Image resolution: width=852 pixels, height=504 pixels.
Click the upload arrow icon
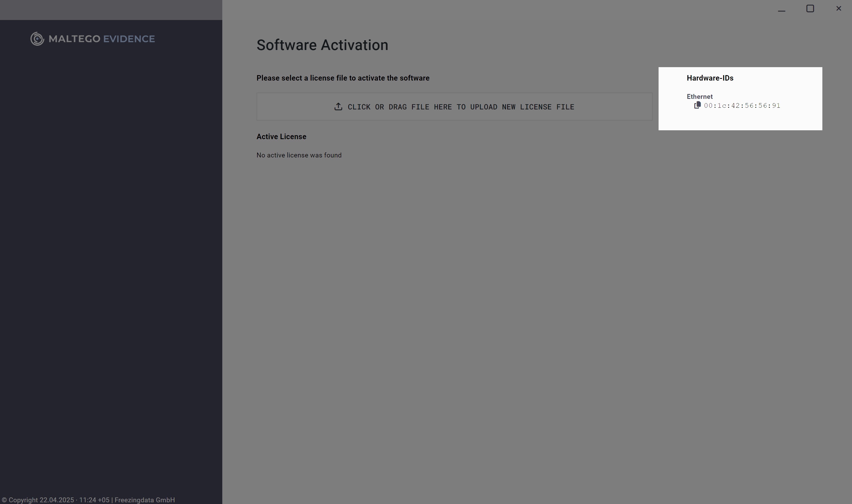(x=338, y=107)
